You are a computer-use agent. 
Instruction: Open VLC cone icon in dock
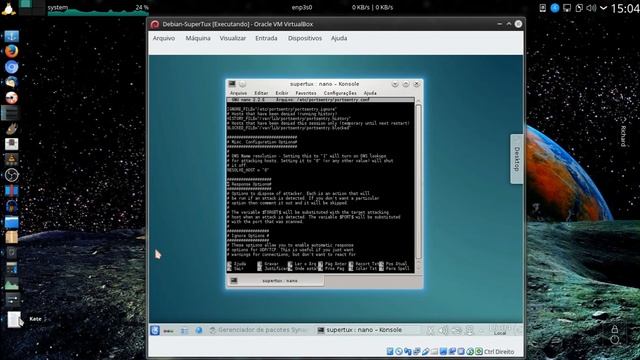(x=11, y=160)
